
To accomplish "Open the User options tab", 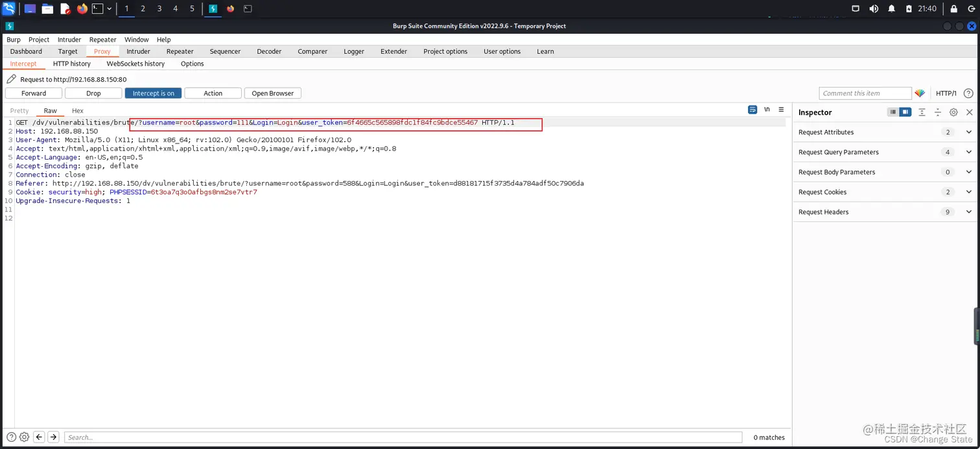I will 502,51.
